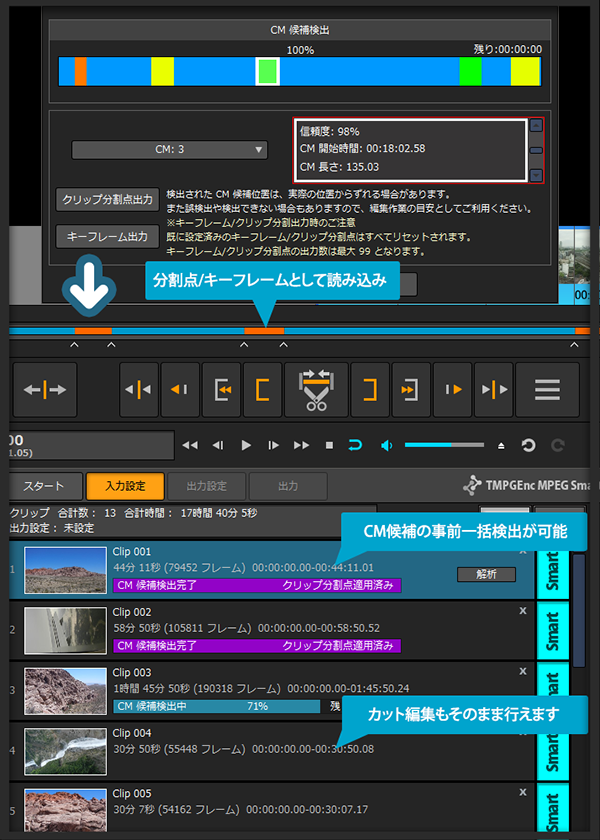Open the CM: 3 dropdown

coord(170,149)
